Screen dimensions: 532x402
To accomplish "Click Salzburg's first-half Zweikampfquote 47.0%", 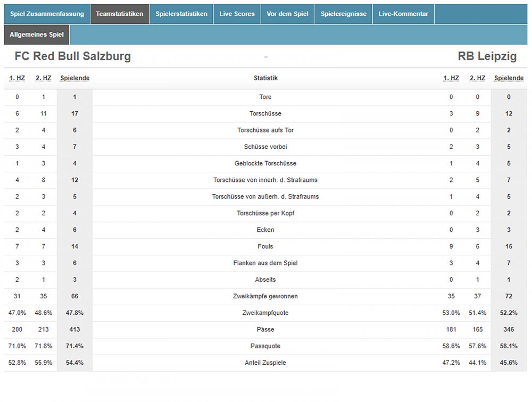I will point(17,313).
